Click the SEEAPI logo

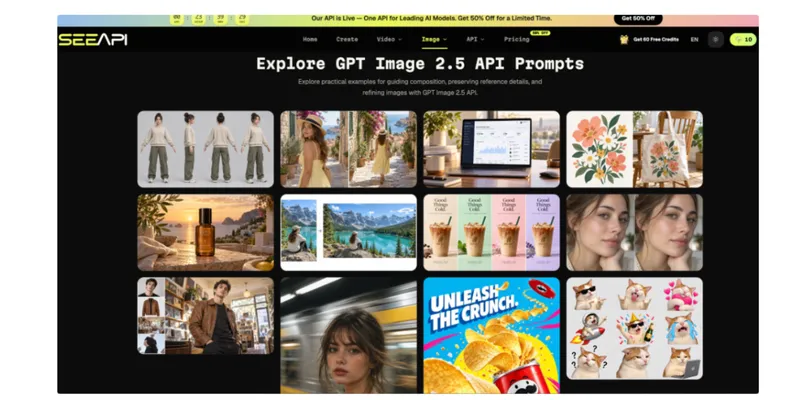(93, 40)
